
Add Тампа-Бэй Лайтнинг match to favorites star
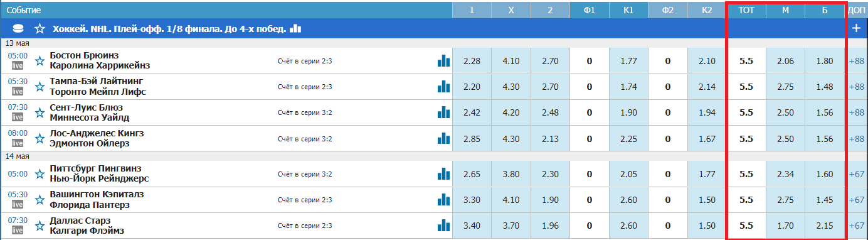(x=41, y=87)
